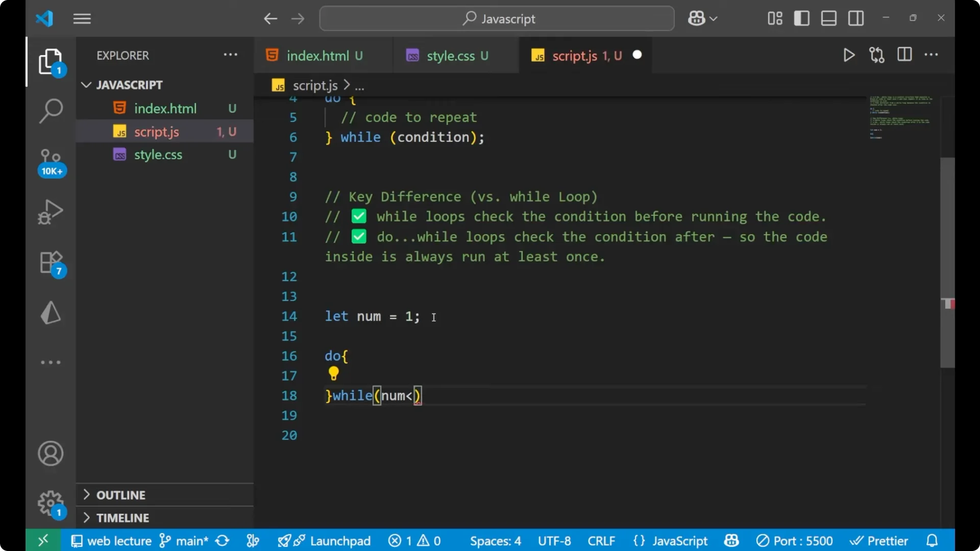Click the lightbulb code action on line 17
The width and height of the screenshot is (980, 551).
click(333, 374)
